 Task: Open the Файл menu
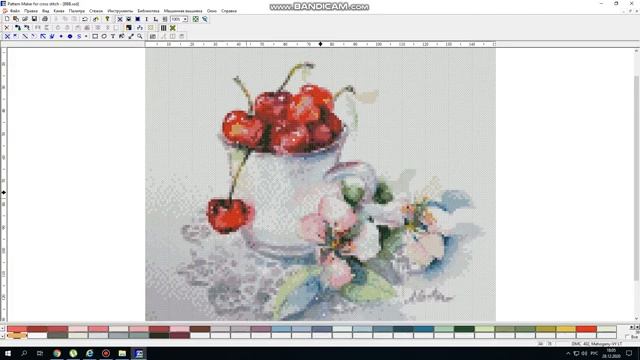[x=15, y=11]
